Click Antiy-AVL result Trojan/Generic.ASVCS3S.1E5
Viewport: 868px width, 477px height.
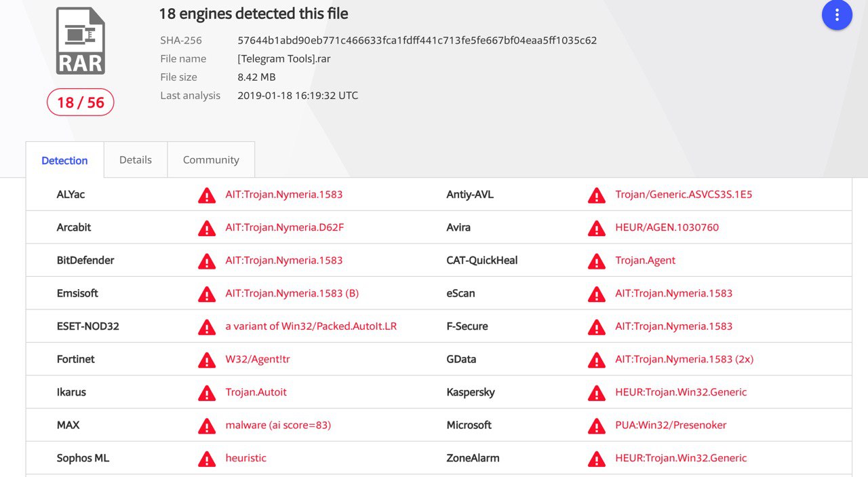(x=684, y=195)
